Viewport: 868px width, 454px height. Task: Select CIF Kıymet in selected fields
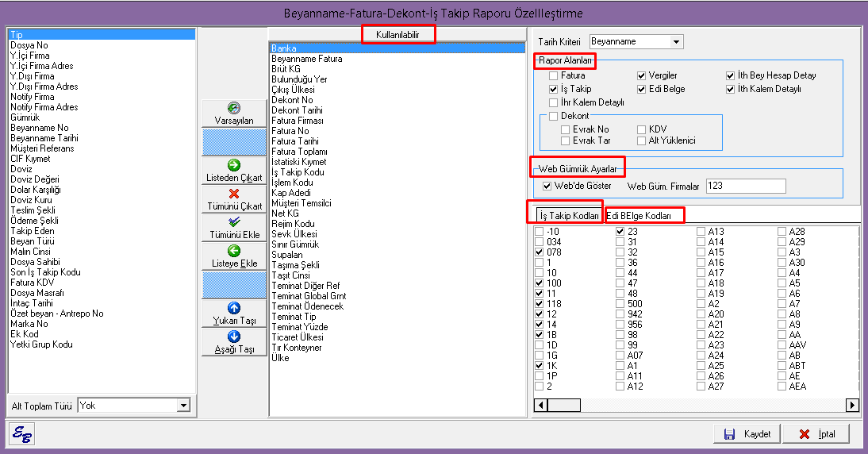[x=102, y=159]
